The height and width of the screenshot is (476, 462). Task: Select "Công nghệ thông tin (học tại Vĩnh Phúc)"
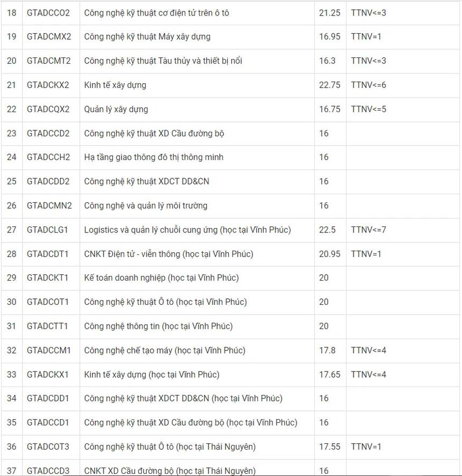click(158, 326)
